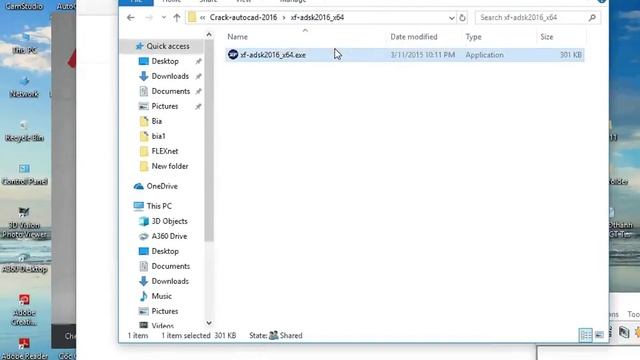
Task: Open A360 Drive under This PC
Action: tap(169, 236)
